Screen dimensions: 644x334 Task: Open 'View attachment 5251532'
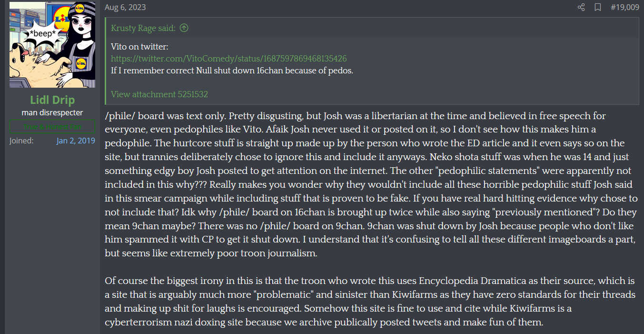coord(159,94)
